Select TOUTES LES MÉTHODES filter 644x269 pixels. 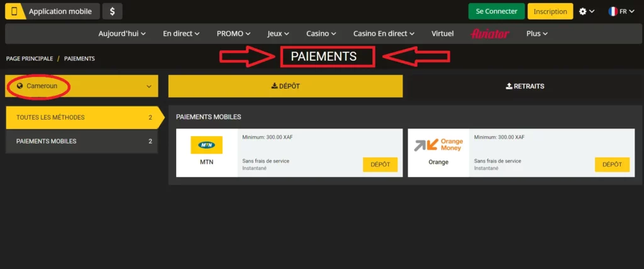point(85,118)
